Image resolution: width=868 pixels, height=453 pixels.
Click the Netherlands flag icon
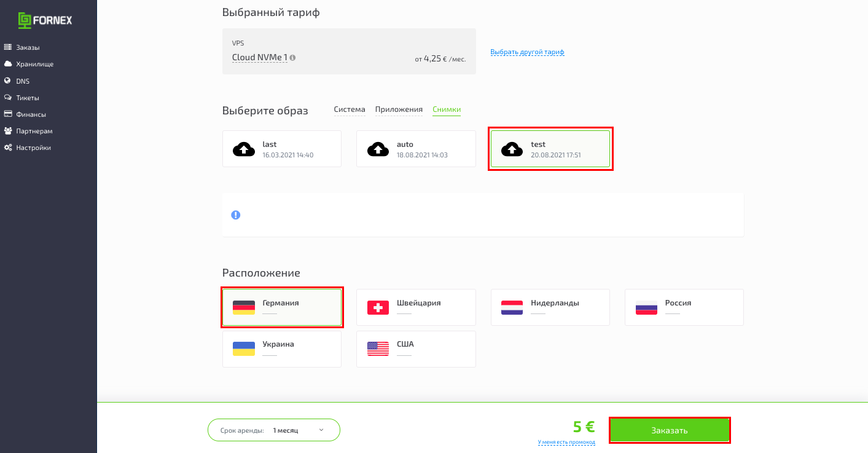click(512, 307)
